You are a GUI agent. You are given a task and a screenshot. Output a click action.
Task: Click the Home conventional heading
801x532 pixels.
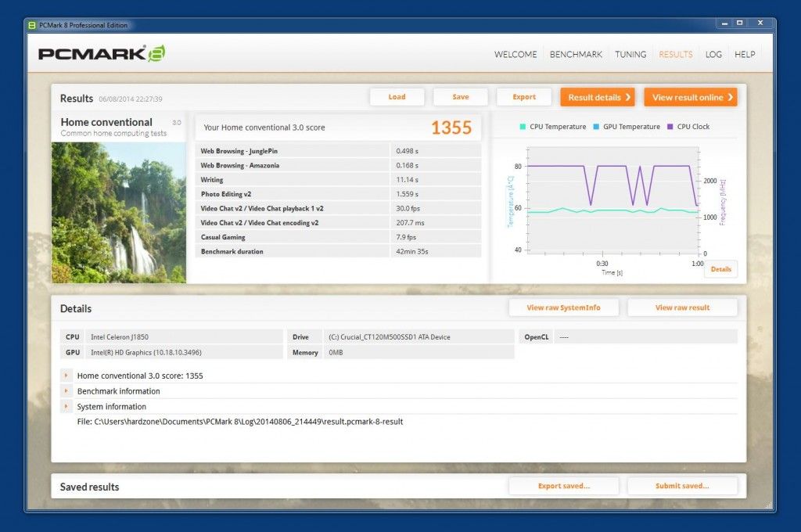click(106, 122)
